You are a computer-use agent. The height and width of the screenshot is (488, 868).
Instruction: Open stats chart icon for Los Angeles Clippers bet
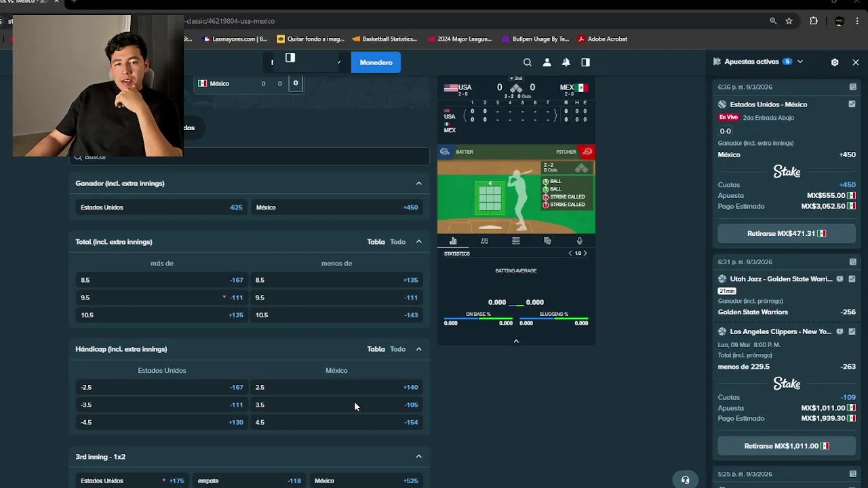pyautogui.click(x=852, y=331)
